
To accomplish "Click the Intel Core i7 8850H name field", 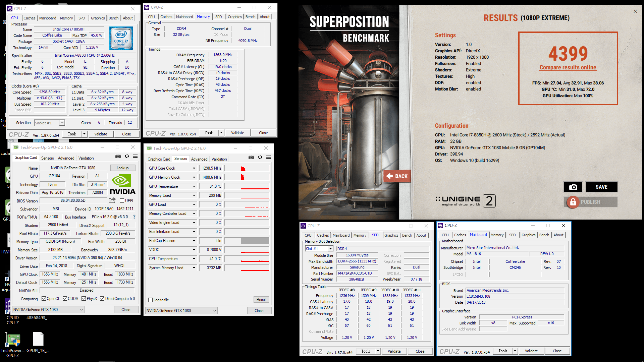I will coord(69,29).
